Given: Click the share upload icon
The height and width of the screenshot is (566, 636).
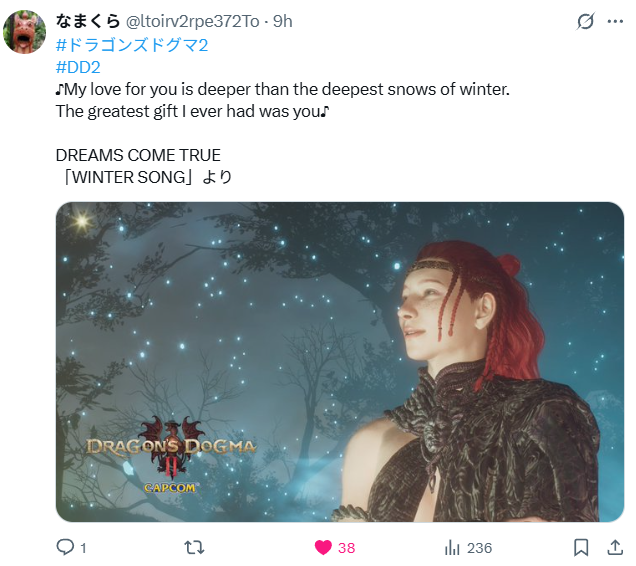Looking at the screenshot, I should coord(615,547).
